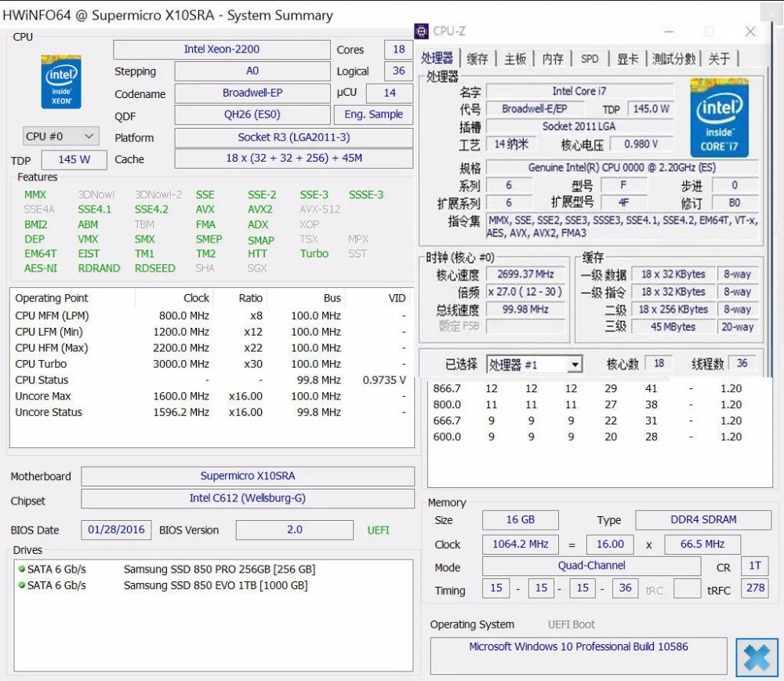Click the 45 MBytes level-3 cache field
This screenshot has width=784, height=681.
click(673, 326)
